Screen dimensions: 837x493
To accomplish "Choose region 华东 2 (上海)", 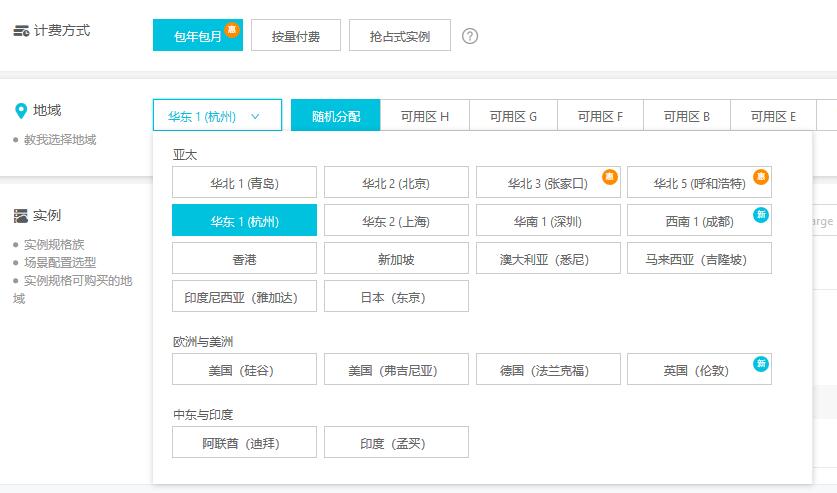I will click(x=396, y=220).
